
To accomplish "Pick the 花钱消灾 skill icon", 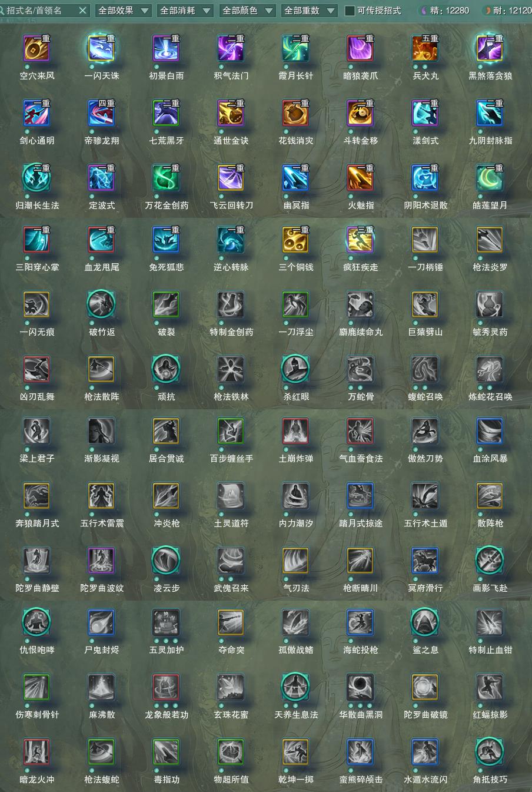I will 295,114.
